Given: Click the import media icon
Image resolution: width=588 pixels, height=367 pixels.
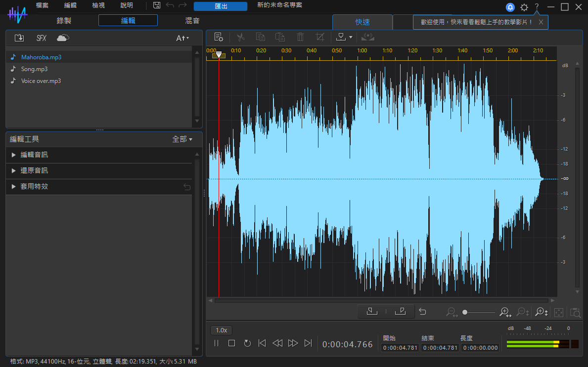Looking at the screenshot, I should point(19,38).
